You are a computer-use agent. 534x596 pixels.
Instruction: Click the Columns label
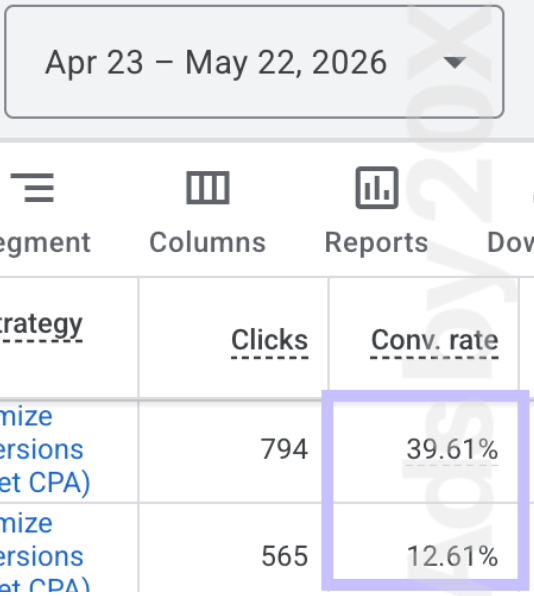(208, 243)
